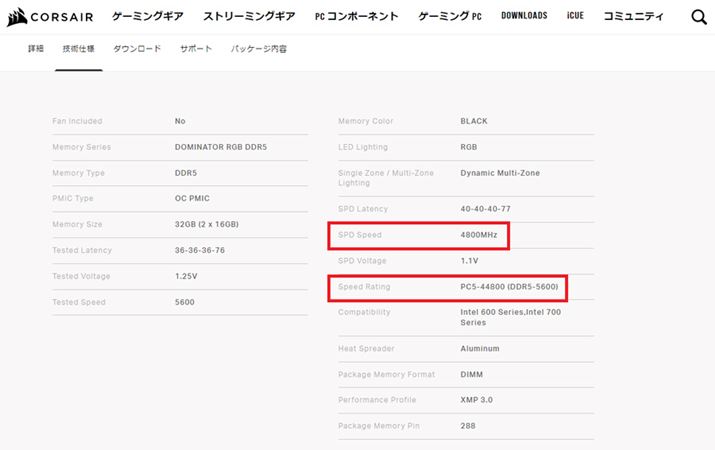Click the PC5-44800 (DDR5-5600) speed rating
Image resolution: width=715 pixels, height=450 pixels.
click(x=510, y=287)
